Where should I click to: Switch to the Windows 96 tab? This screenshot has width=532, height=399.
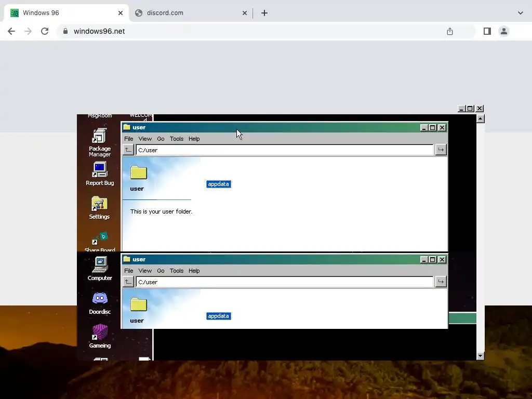click(x=66, y=13)
